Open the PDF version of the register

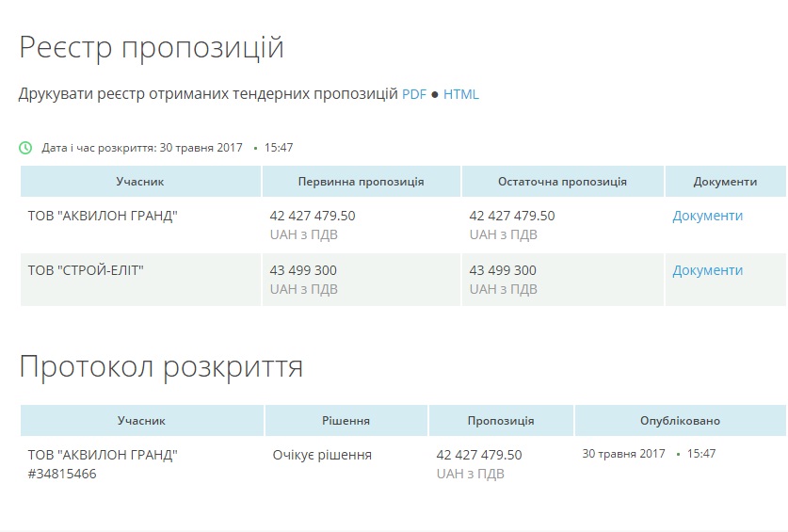point(414,94)
